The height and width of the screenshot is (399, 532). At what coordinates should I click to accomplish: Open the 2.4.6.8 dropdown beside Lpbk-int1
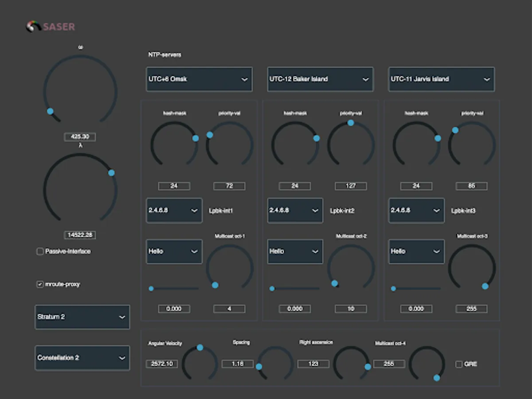[x=174, y=211]
